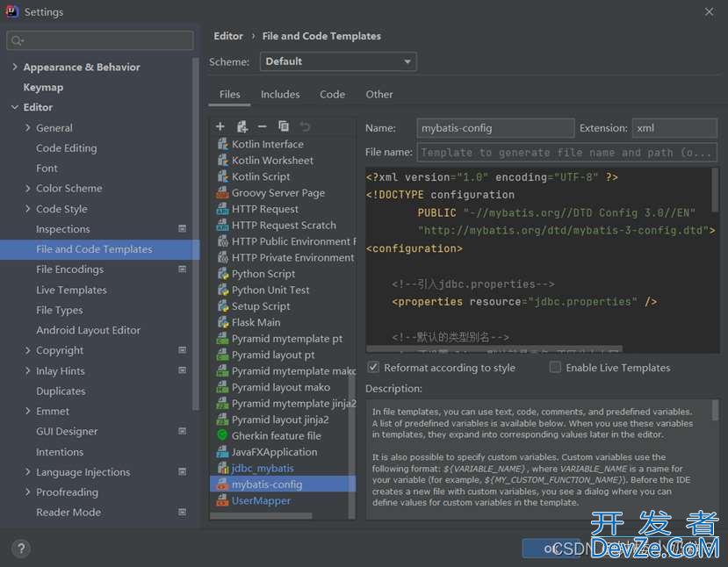Viewport: 728px width, 567px height.
Task: Open the Scheme dropdown set to Default
Action: tap(338, 61)
